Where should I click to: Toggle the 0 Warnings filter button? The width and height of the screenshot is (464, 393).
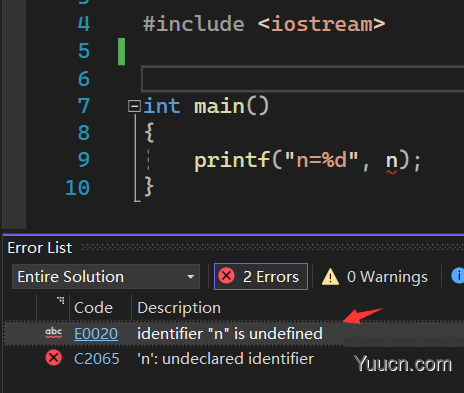pyautogui.click(x=375, y=277)
